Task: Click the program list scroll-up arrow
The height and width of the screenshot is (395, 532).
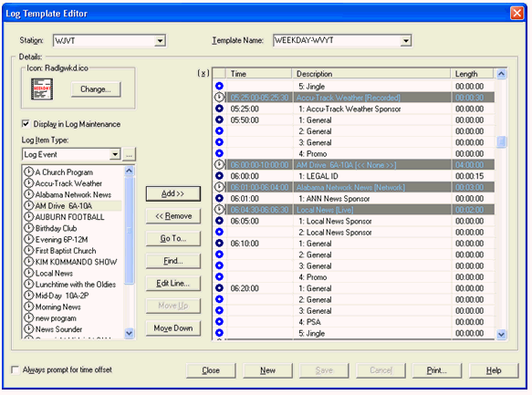Action: point(130,171)
